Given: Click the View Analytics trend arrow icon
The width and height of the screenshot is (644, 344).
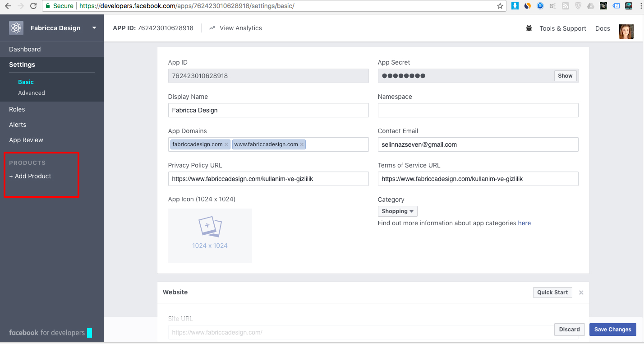Looking at the screenshot, I should click(x=212, y=28).
